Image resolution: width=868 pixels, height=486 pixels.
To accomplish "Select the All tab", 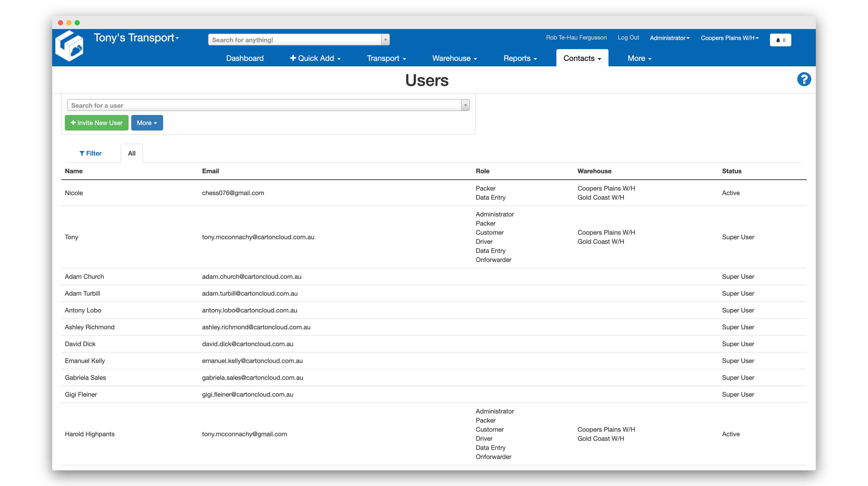I will tap(132, 153).
